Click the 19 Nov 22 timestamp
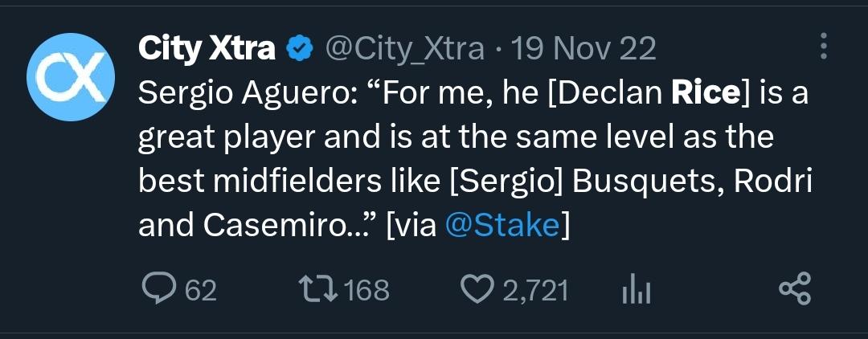 (x=583, y=50)
